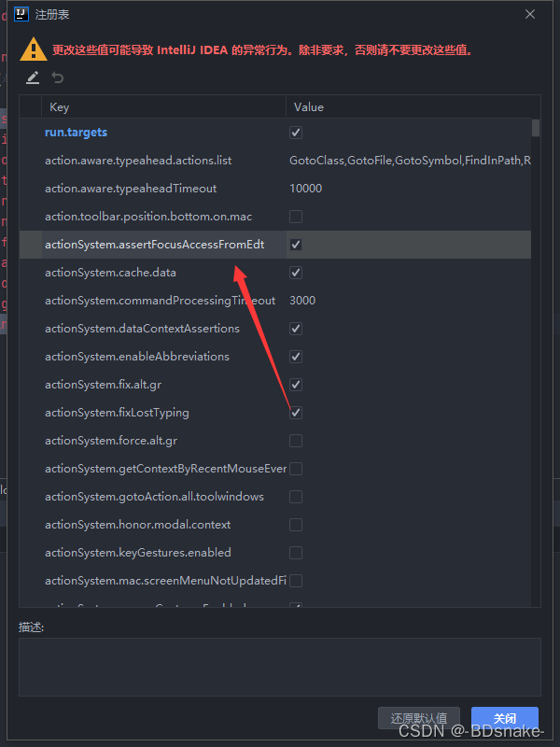The width and height of the screenshot is (560, 747).
Task: Select actionSystem.assertFocusAccessFromEdt key
Action: tap(154, 245)
